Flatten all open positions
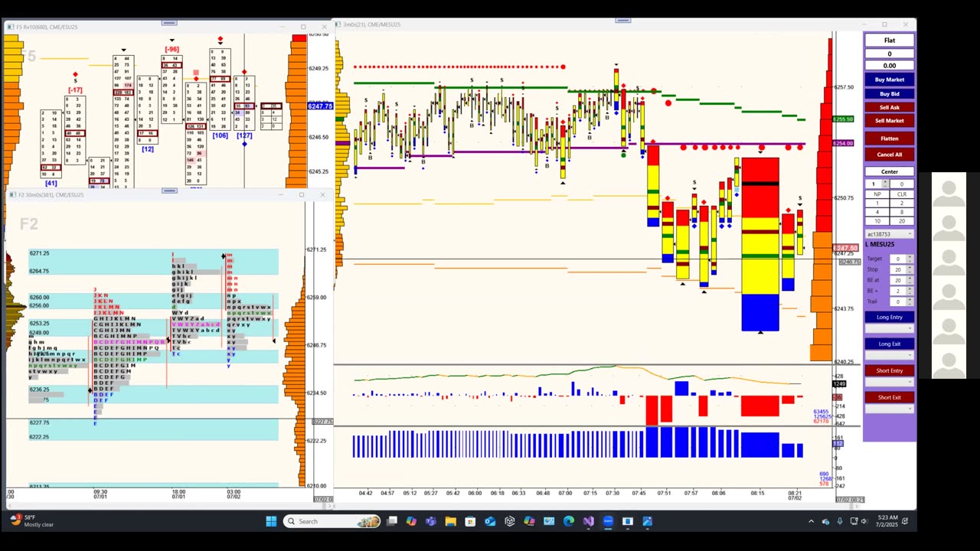Viewport: 980px width, 551px height. pos(890,139)
